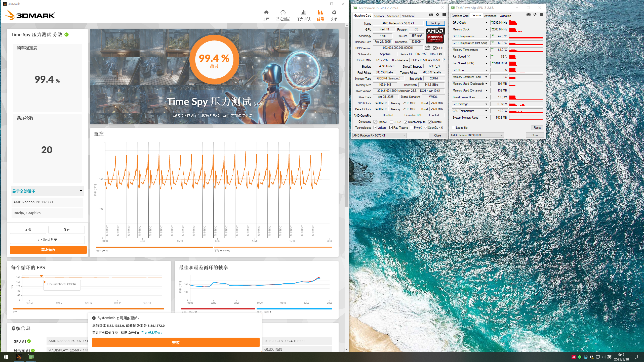Screen dimensions: 644x362
Task: Toggle the PhysX checkbox
Action: tap(412, 127)
